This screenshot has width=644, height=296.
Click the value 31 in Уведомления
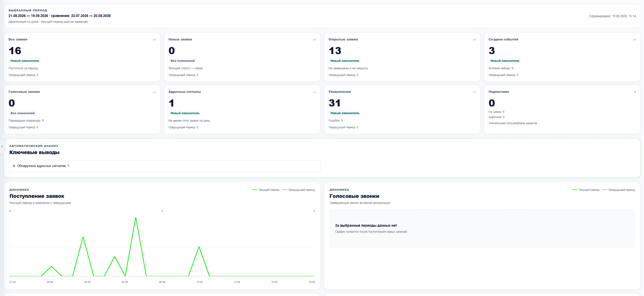(335, 103)
